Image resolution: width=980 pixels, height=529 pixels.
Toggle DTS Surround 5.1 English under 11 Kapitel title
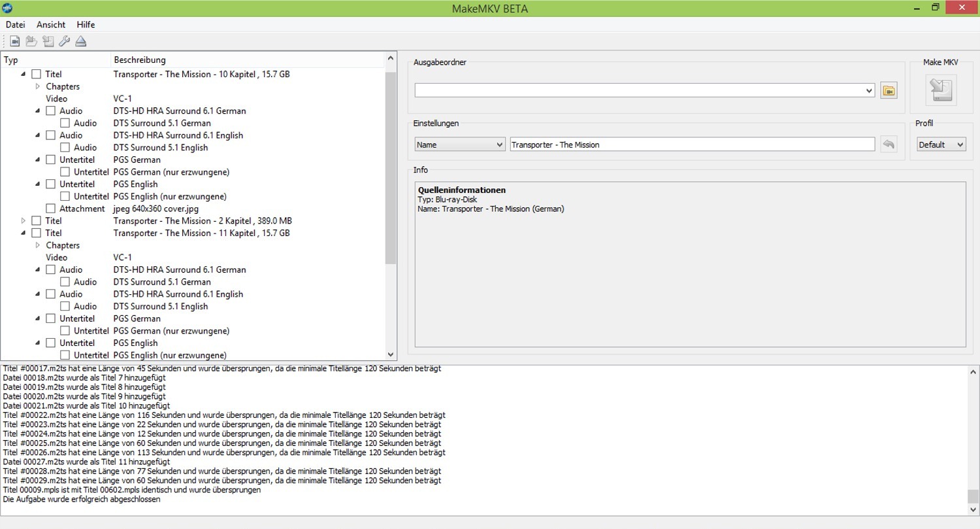pos(65,307)
